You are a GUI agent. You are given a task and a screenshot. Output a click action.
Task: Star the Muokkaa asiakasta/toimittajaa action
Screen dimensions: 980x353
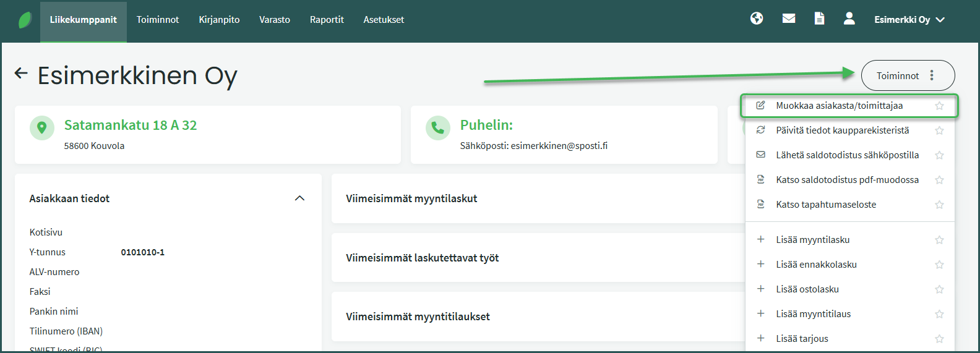tap(939, 106)
